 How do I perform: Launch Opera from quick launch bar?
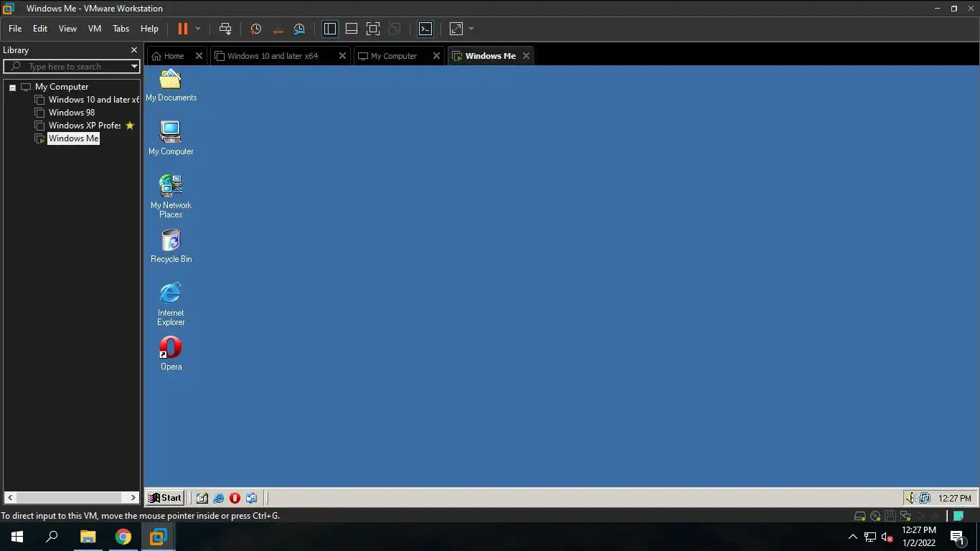click(x=235, y=498)
